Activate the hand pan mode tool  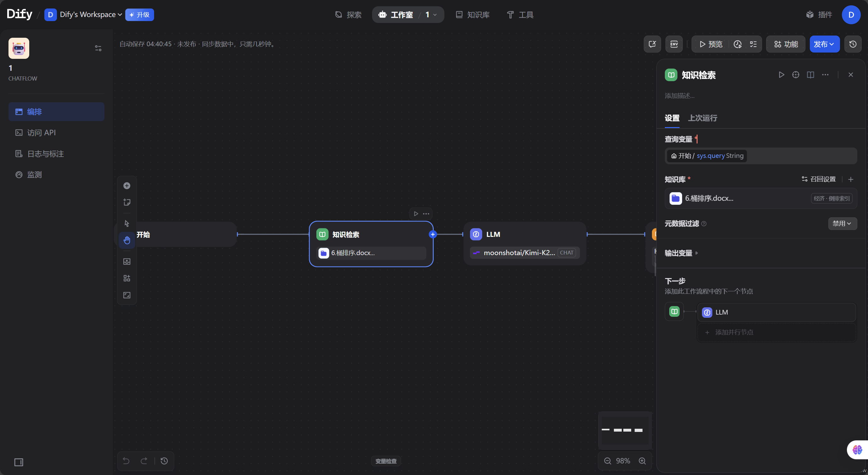coord(127,240)
